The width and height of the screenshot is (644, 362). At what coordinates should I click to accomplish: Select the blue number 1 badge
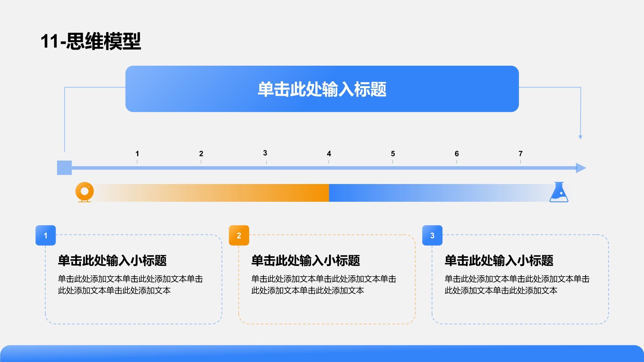46,235
